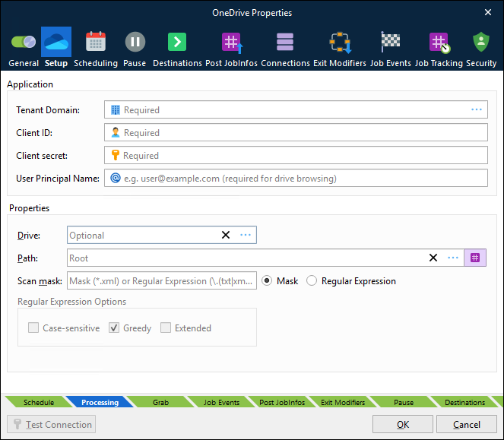Toggle the Greedy checkbox

click(x=114, y=328)
